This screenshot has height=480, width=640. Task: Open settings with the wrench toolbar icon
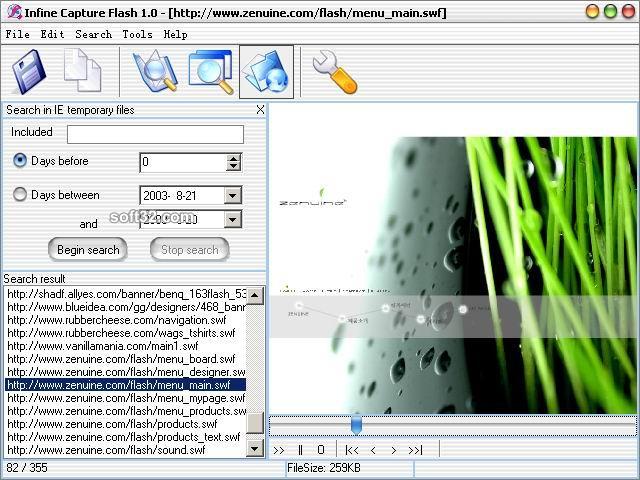pos(335,72)
